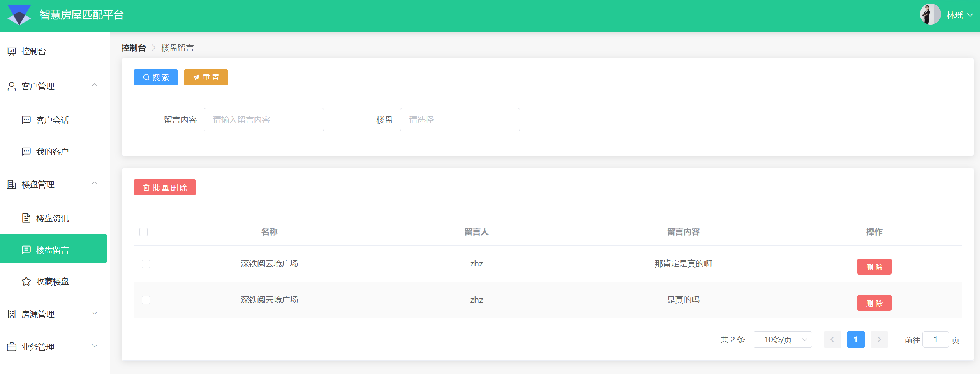Click 控制台 breadcrumb link
This screenshot has width=980, height=374.
134,48
